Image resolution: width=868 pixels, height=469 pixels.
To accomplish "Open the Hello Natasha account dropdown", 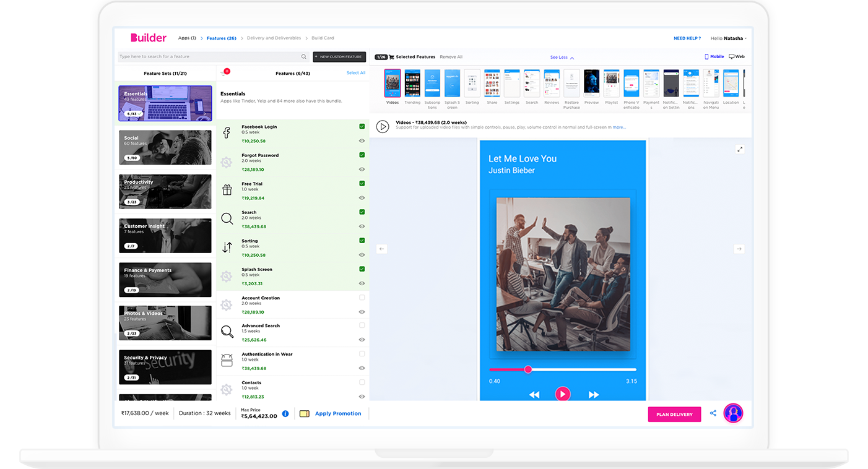I will [729, 38].
